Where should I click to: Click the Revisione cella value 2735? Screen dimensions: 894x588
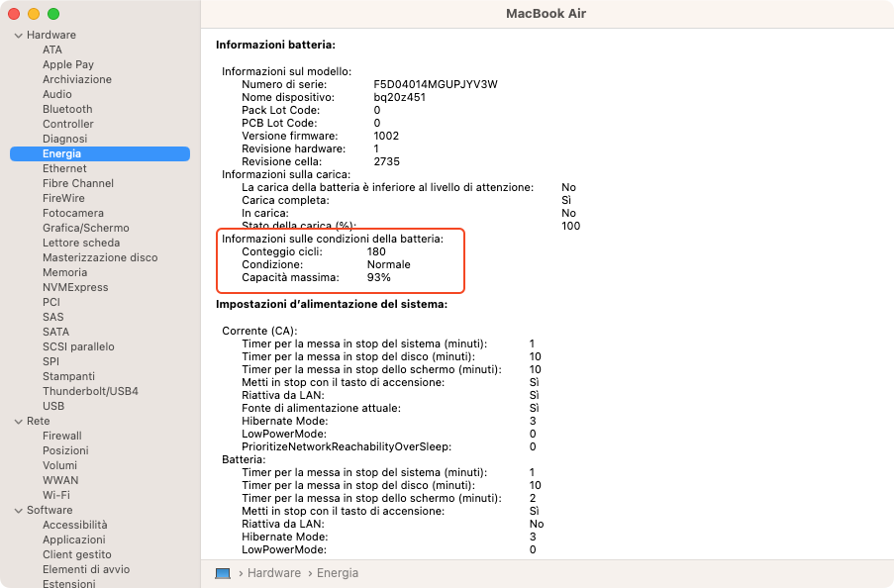(386, 161)
